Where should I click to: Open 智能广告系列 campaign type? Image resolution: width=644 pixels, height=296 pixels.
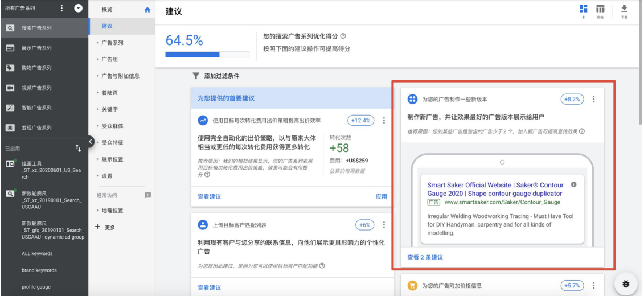point(36,108)
